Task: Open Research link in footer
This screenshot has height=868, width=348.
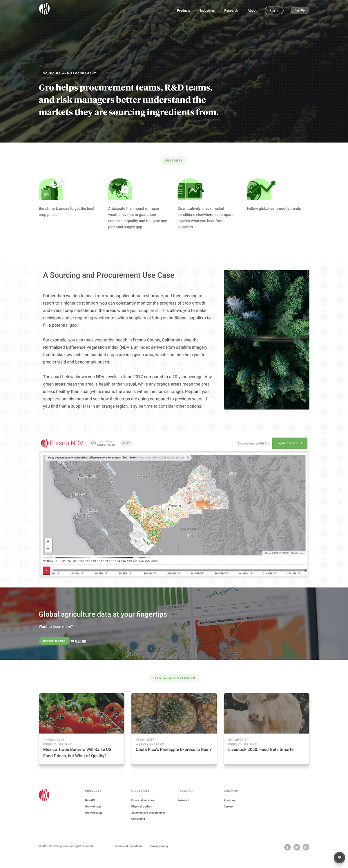Action: coord(183,800)
